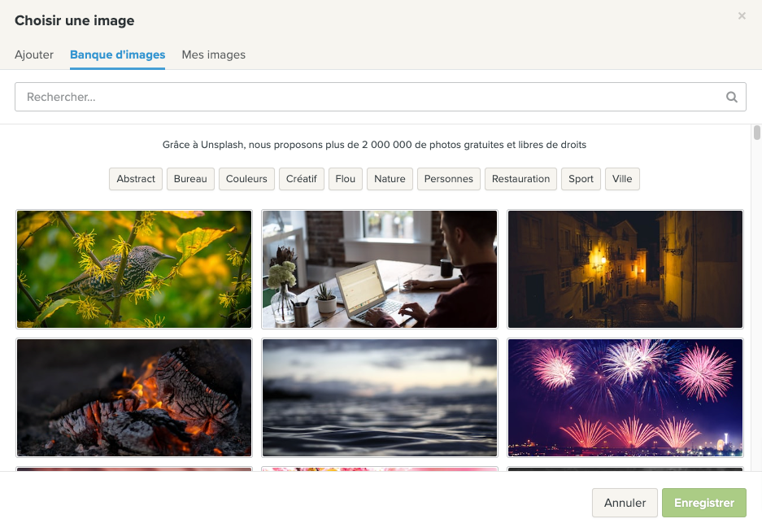Show images in Personnes category
The image size is (762, 532).
tap(449, 179)
